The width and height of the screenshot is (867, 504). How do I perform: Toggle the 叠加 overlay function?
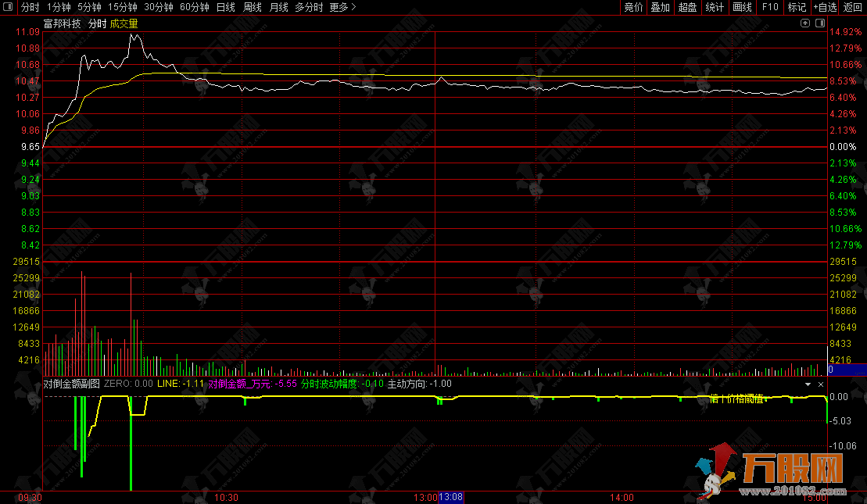point(661,7)
